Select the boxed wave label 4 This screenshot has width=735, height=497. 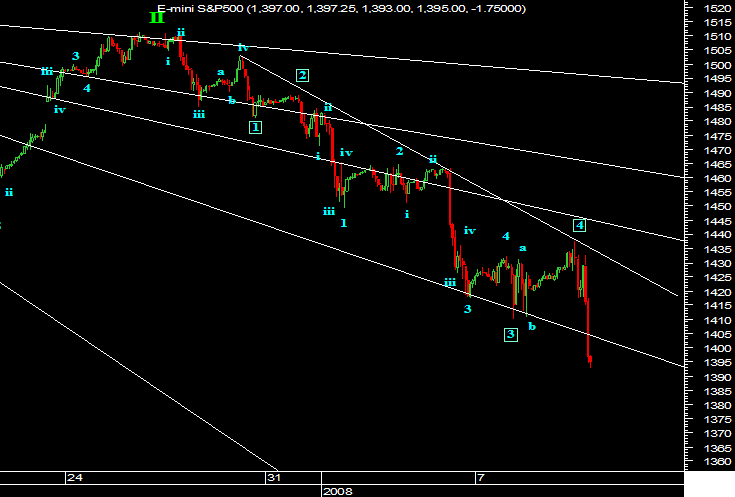coord(580,226)
